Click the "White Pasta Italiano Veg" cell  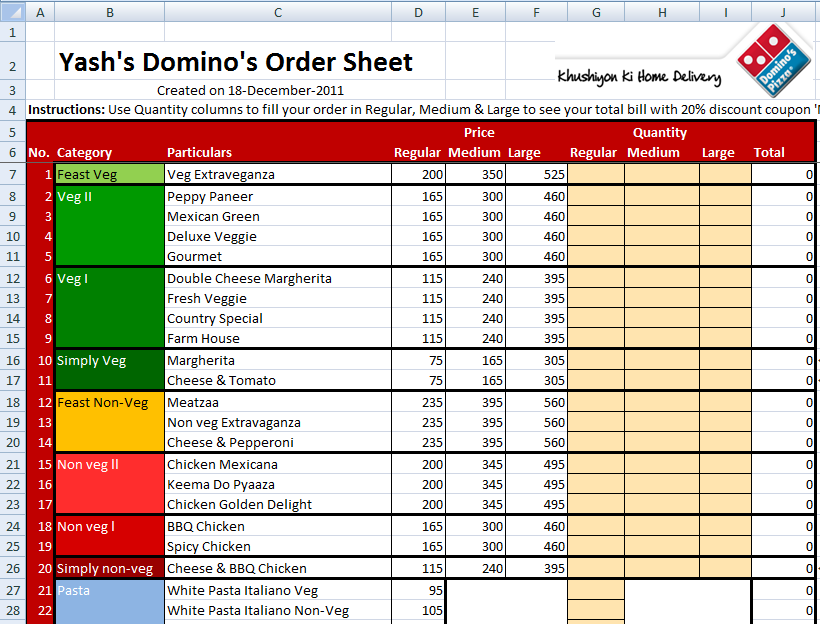click(278, 591)
